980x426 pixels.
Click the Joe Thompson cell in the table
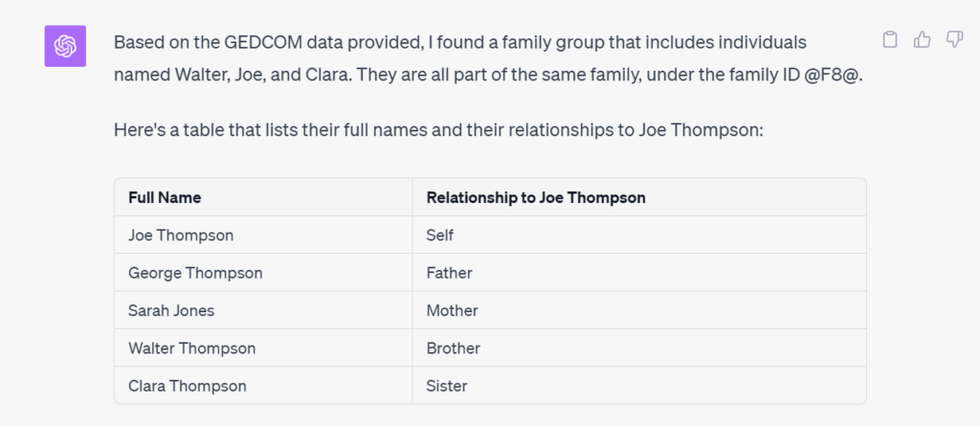point(263,235)
